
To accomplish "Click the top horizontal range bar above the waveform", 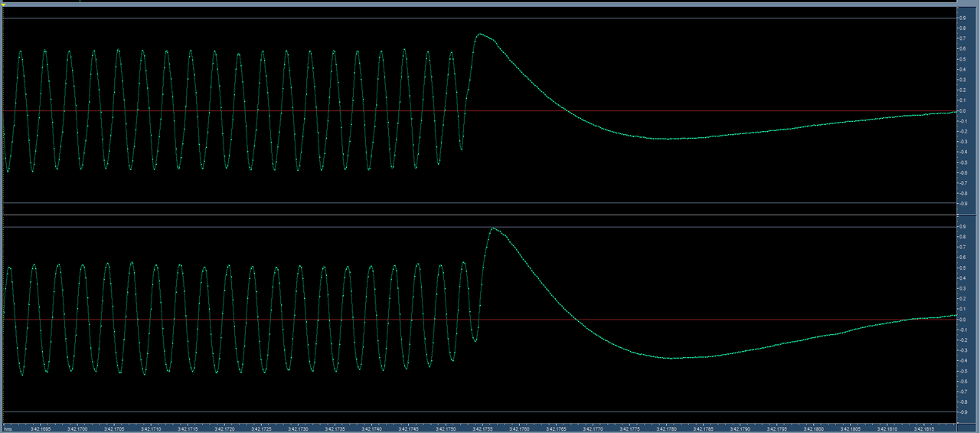I will 479,5.
